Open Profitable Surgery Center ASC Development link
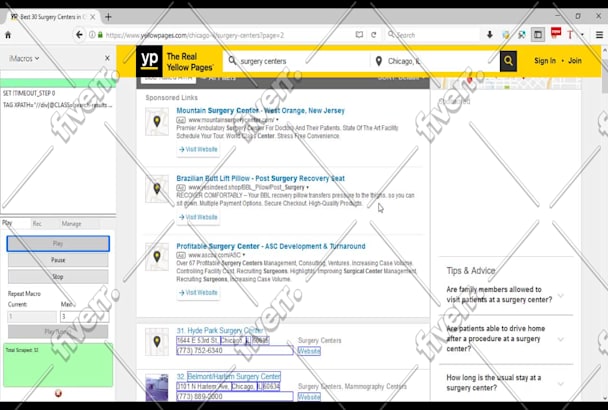The height and width of the screenshot is (410, 608). (271, 246)
